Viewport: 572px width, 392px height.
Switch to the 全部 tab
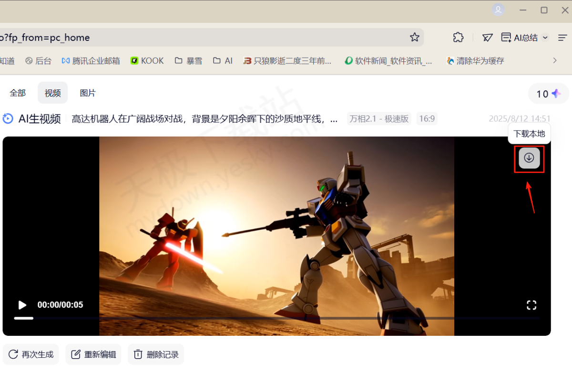click(18, 93)
